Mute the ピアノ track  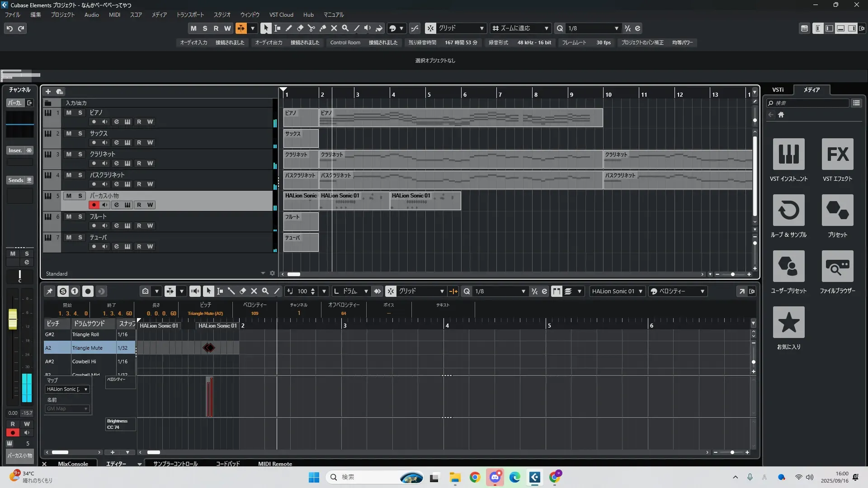pyautogui.click(x=69, y=113)
